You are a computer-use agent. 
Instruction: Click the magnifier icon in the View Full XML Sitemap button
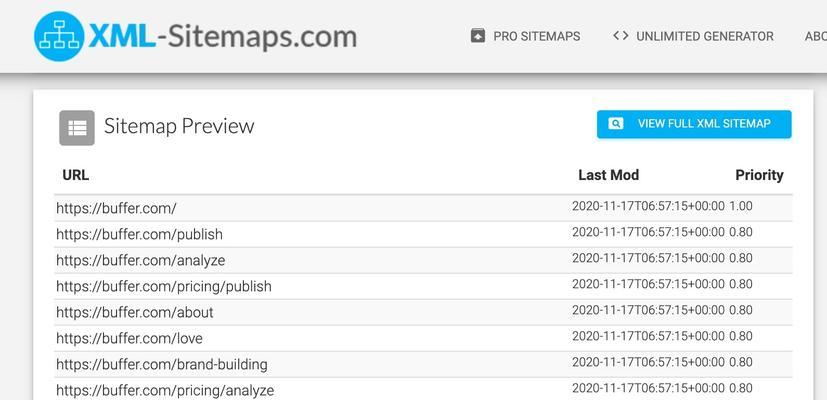[x=616, y=123]
